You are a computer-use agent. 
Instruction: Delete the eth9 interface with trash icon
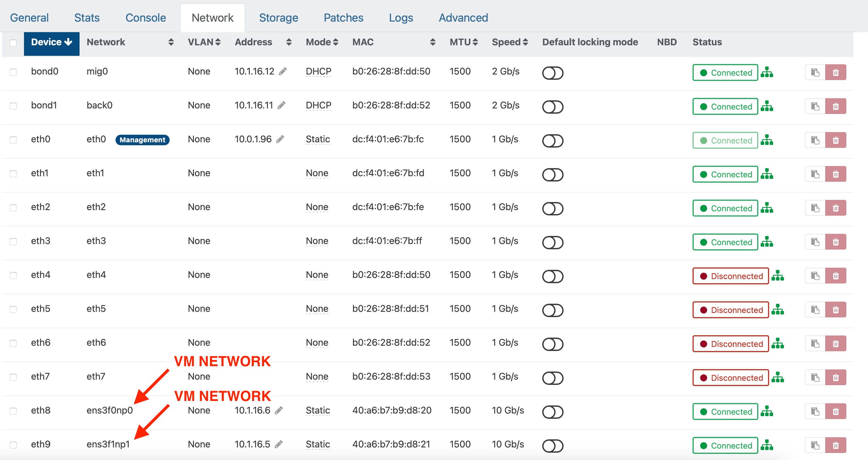pyautogui.click(x=836, y=445)
